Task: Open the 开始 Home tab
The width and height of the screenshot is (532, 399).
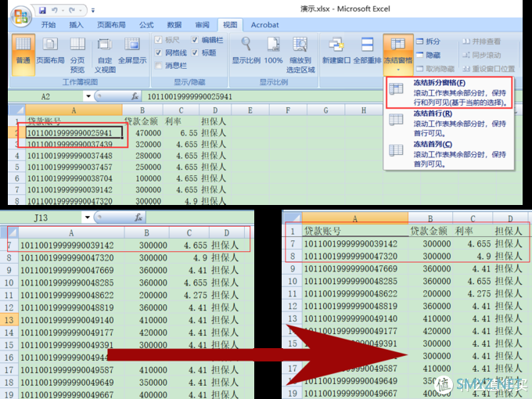Action: (x=49, y=25)
